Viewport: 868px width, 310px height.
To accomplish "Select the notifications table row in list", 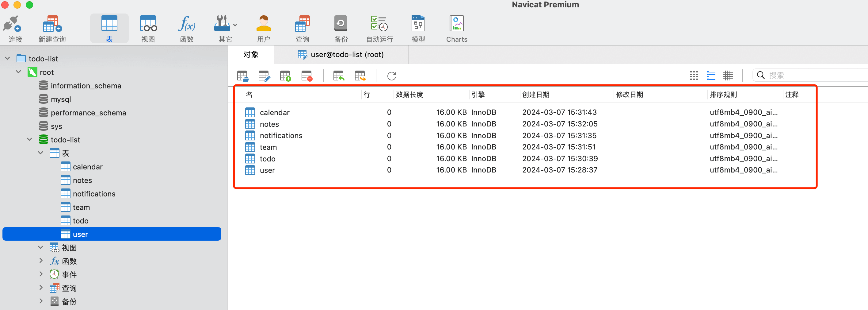I will tap(281, 136).
